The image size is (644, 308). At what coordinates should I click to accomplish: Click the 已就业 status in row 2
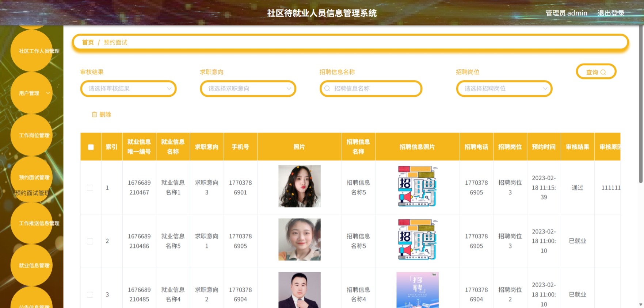point(578,241)
